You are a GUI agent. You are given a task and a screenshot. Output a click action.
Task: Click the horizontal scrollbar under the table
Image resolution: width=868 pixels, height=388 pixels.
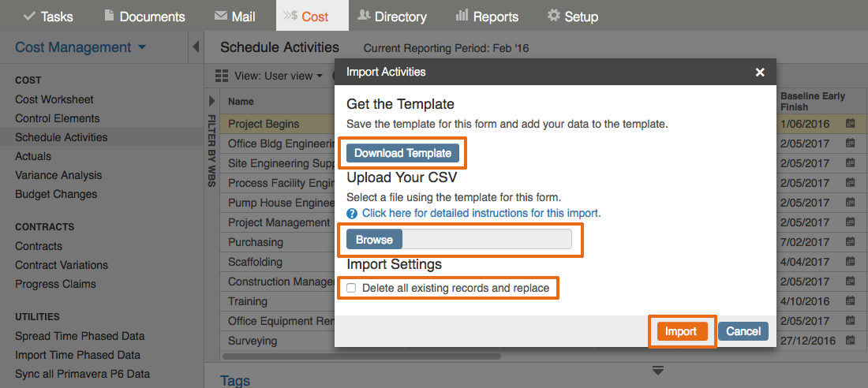(x=361, y=357)
